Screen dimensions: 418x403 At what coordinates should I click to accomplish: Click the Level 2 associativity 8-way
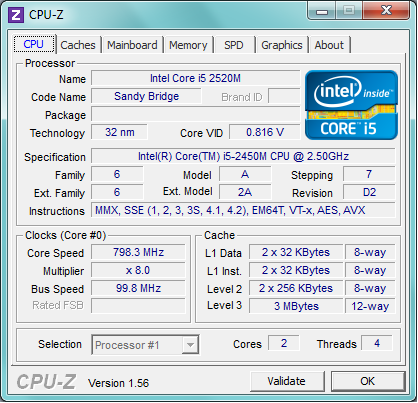pyautogui.click(x=370, y=288)
